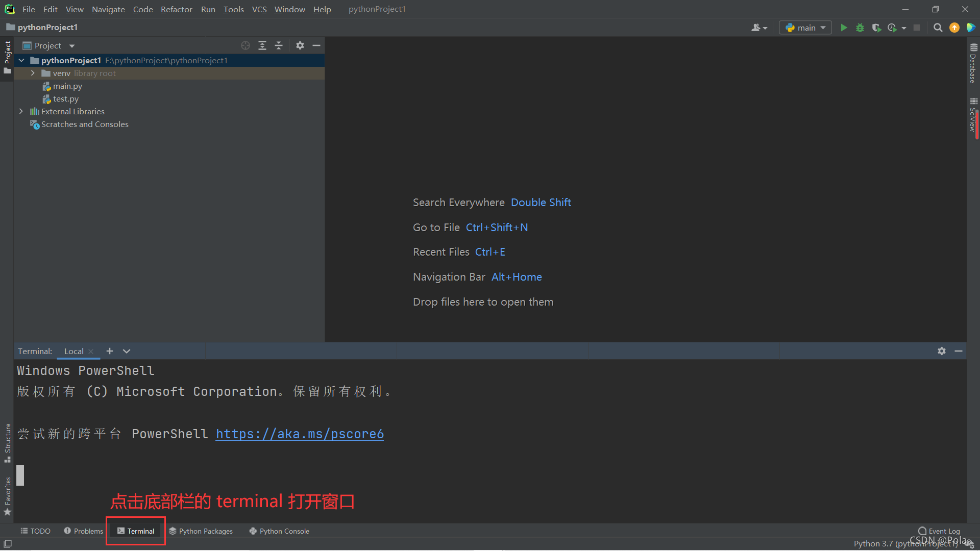The image size is (980, 551).
Task: Open the Window menu
Action: (x=289, y=9)
